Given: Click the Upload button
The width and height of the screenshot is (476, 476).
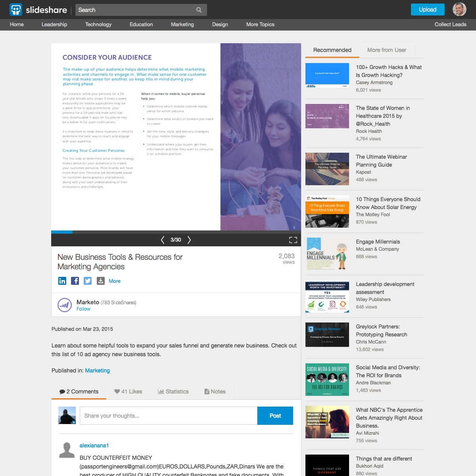Looking at the screenshot, I should (x=428, y=10).
